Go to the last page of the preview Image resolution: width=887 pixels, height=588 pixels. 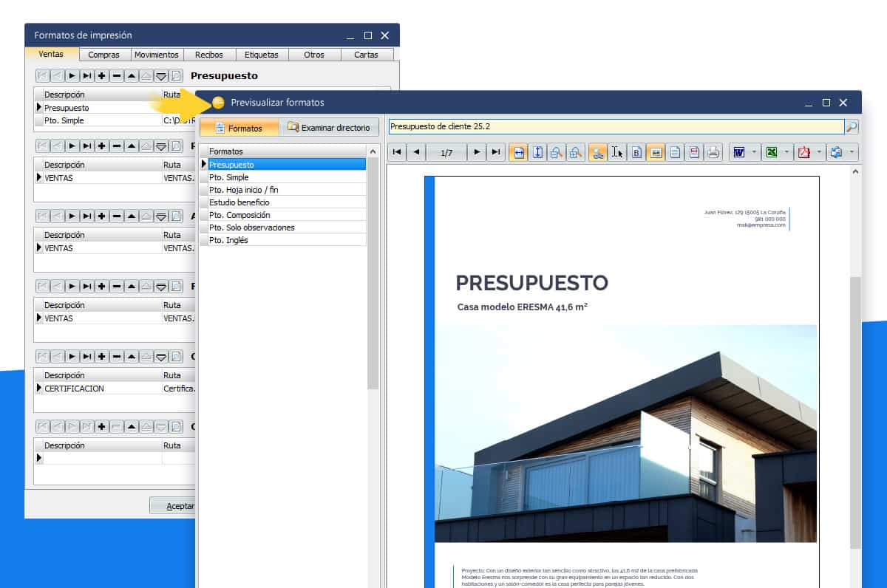496,153
